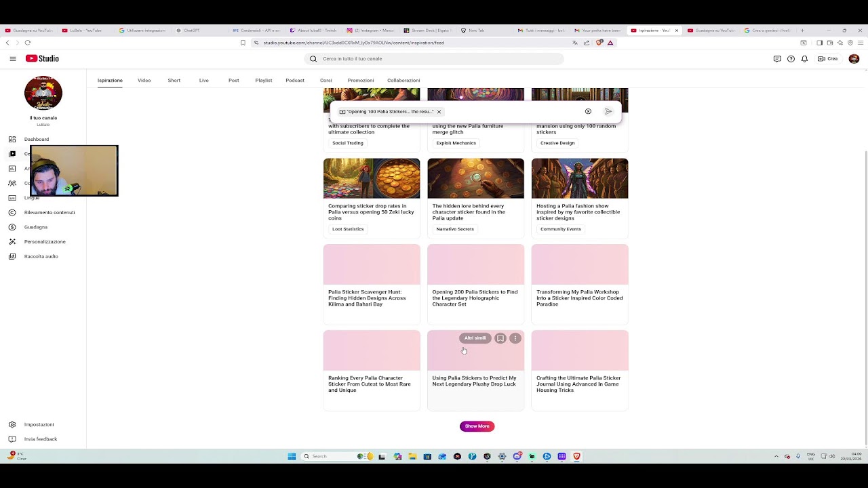Show hidden system tray icons chevron
This screenshot has height=488, width=868.
[x=776, y=457]
